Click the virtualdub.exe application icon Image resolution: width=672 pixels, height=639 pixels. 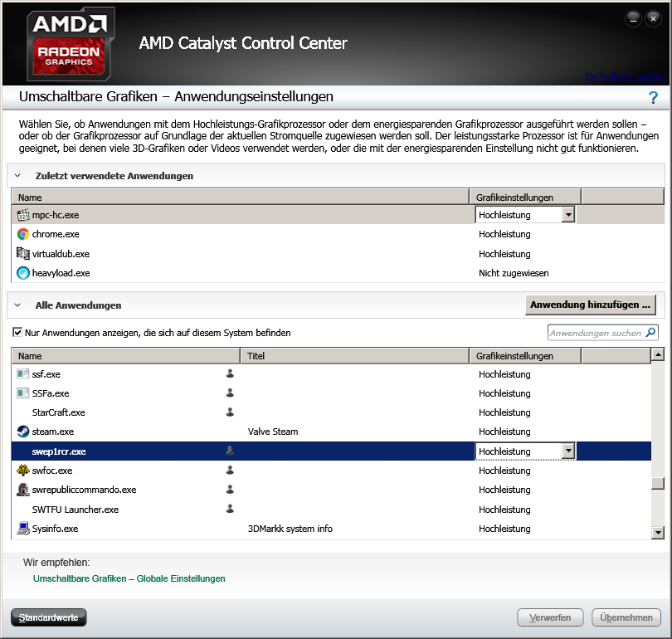(22, 253)
